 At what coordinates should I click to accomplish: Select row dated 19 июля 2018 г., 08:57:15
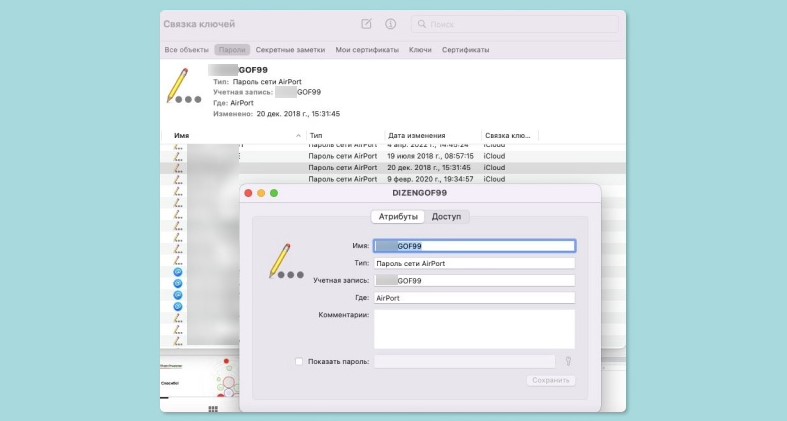point(392,156)
